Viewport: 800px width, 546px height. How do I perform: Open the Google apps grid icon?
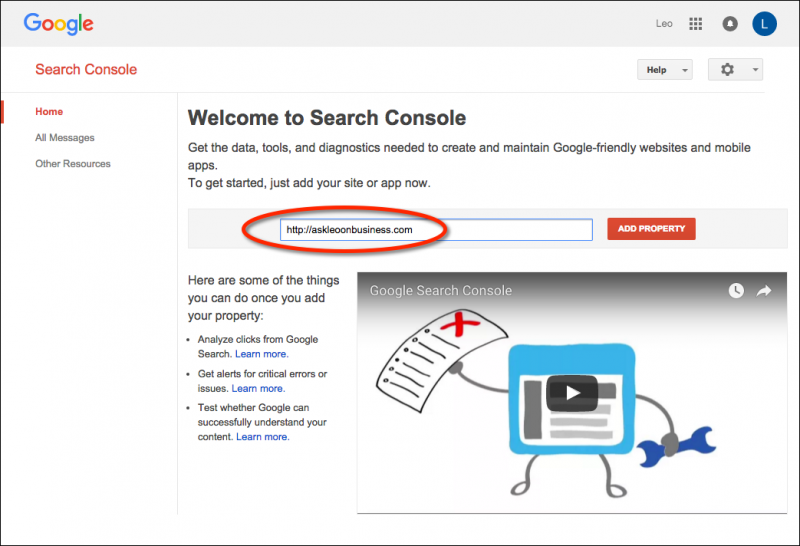tap(695, 24)
